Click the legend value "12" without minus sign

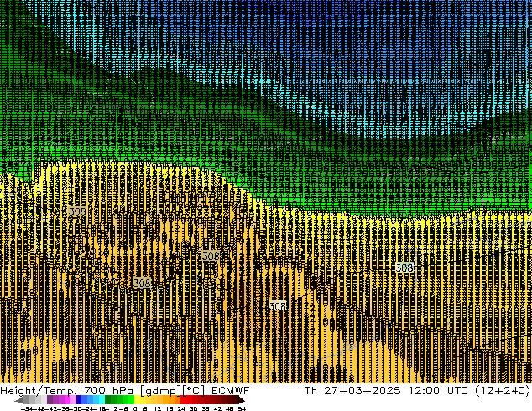pyautogui.click(x=158, y=408)
